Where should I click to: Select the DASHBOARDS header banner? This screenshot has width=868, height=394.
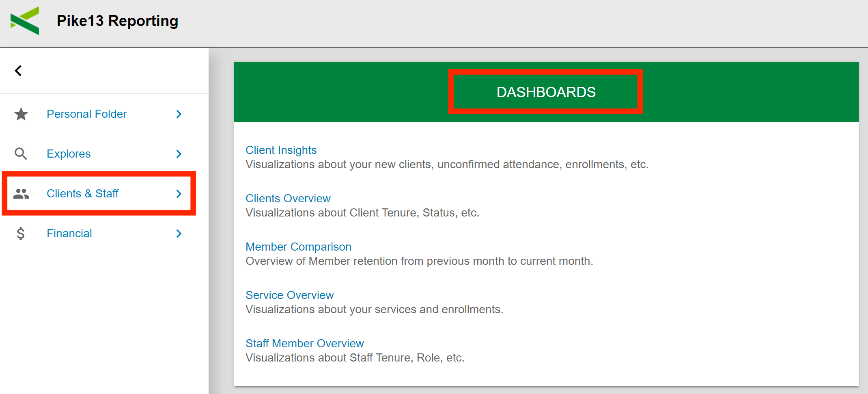pyautogui.click(x=546, y=92)
